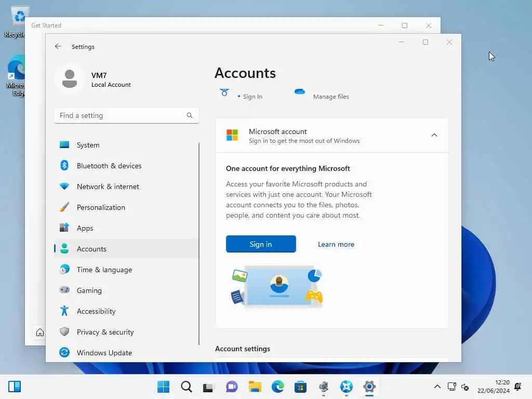Collapse the Microsoft account section chevron

[434, 135]
